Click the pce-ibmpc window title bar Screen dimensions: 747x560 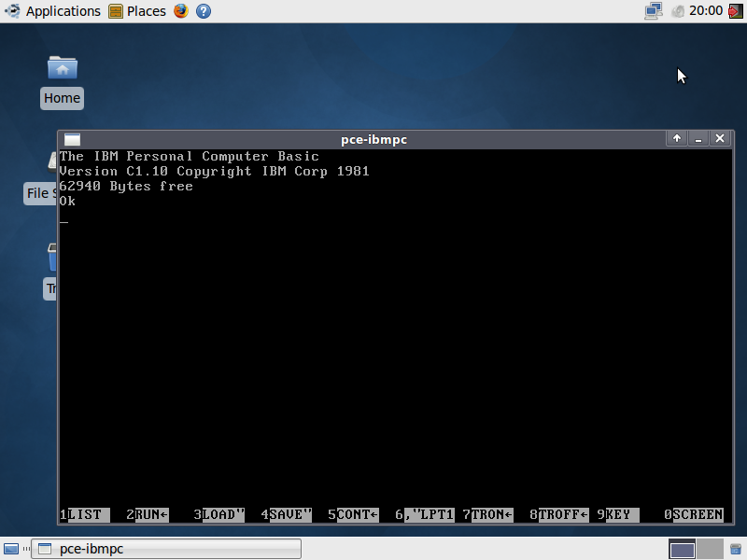pyautogui.click(x=373, y=139)
